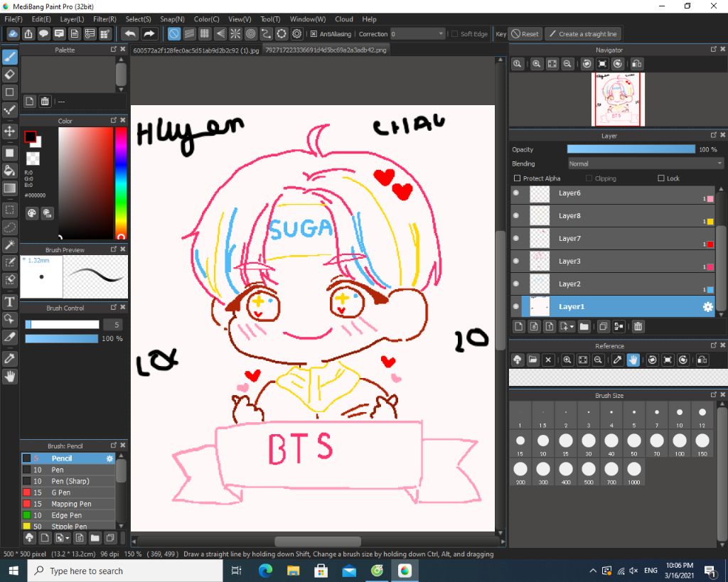Select brush size 20 preset
The width and height of the screenshot is (728, 582).
[x=542, y=443]
